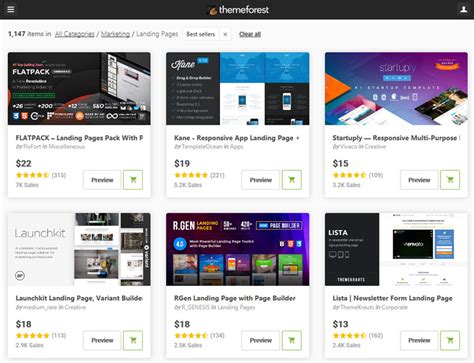Open Miscellaneous category of FLATPACK

coord(67,147)
